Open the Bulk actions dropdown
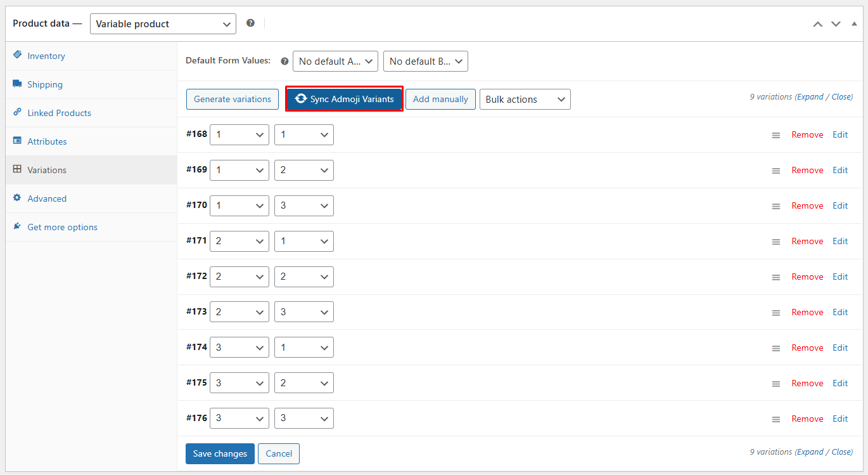Screen dimensions: 868x475 coord(525,100)
